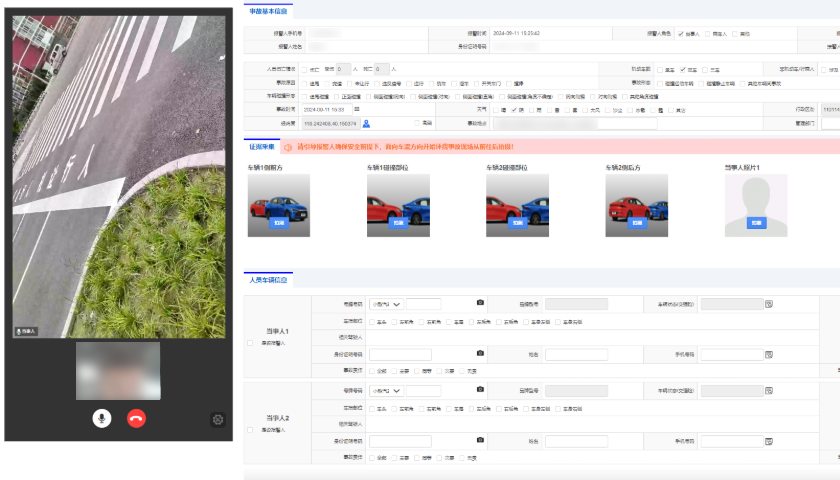The width and height of the screenshot is (840, 480).
Task: Open calendar icon beside accident time field
Action: [357, 108]
